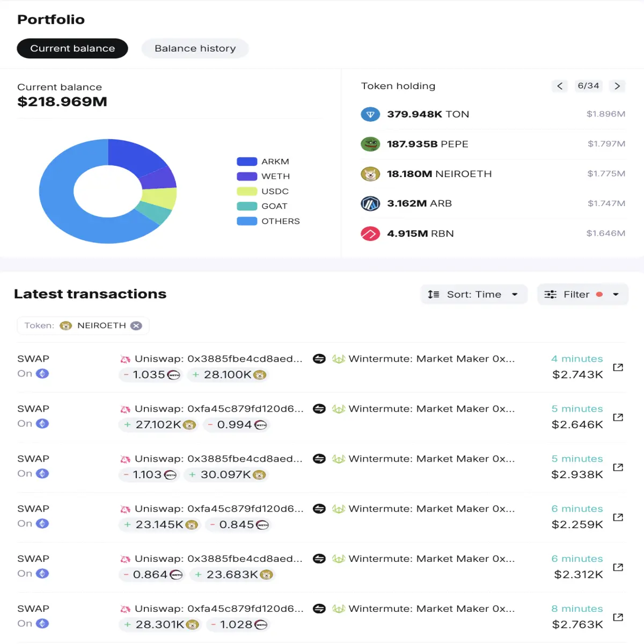Click the 379.948K TON holding row text
This screenshot has width=644, height=644.
(x=428, y=114)
